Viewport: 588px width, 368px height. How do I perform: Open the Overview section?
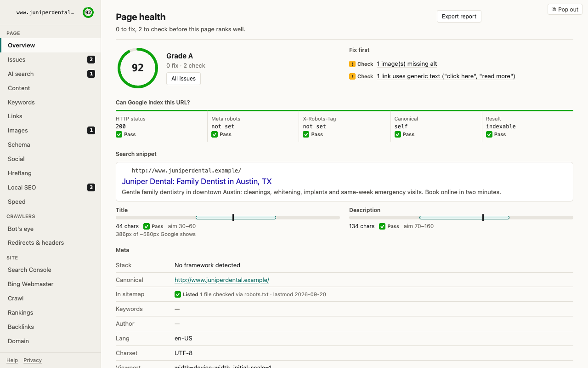tap(51, 46)
